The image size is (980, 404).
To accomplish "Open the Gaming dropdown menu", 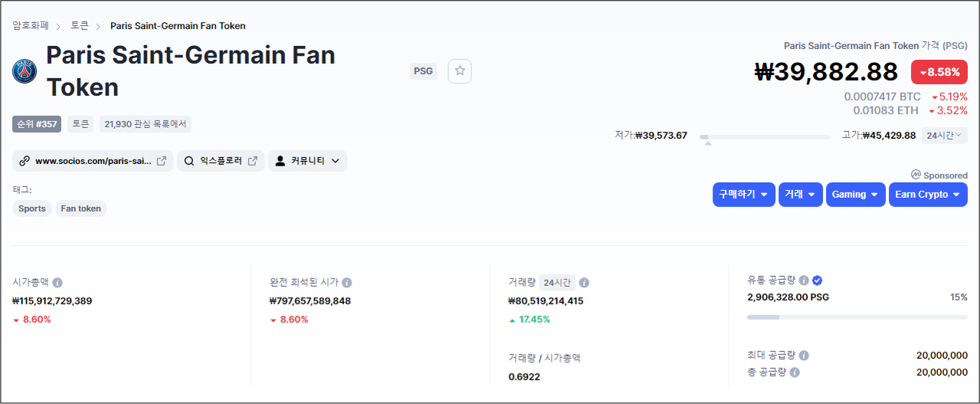I will (x=855, y=195).
